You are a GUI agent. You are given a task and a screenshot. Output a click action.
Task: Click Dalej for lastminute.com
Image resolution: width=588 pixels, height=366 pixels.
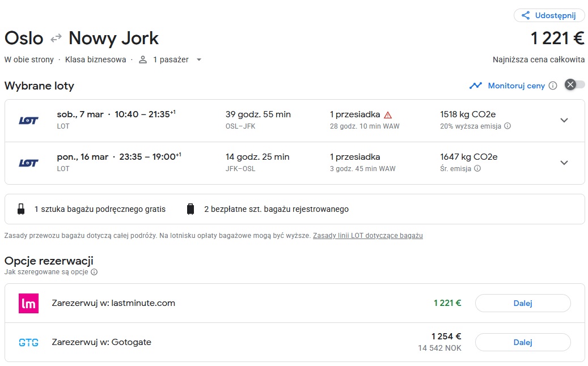523,303
